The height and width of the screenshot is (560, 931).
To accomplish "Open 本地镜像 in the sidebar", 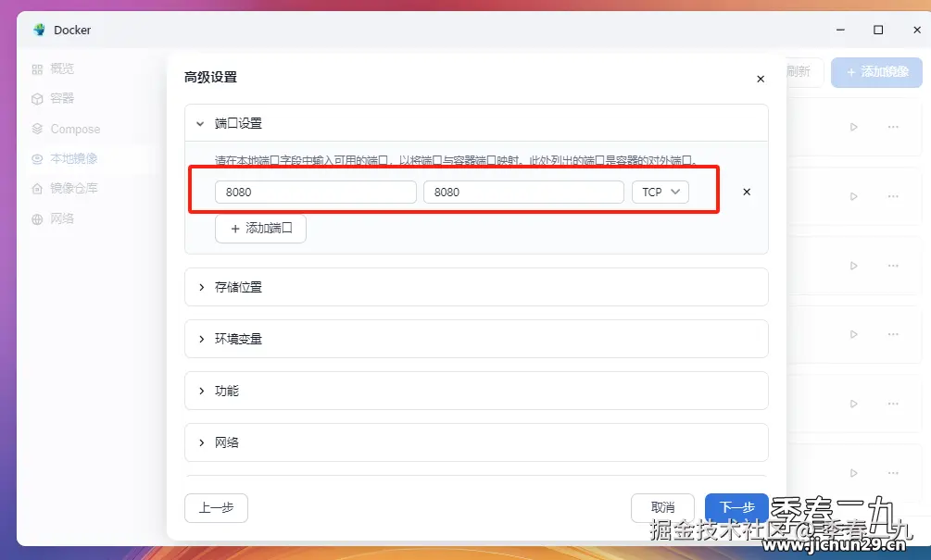I will tap(73, 158).
